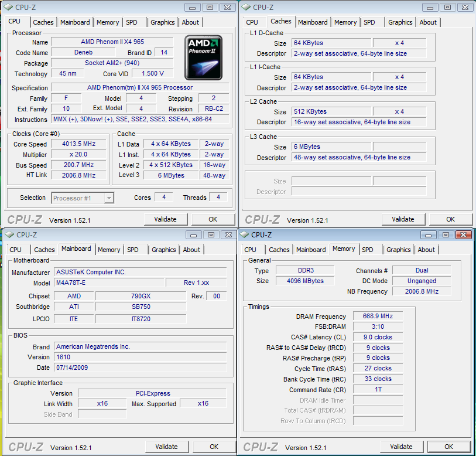Image resolution: width=476 pixels, height=456 pixels.
Task: Open Caches tab in the CPU window
Action: pos(43,22)
